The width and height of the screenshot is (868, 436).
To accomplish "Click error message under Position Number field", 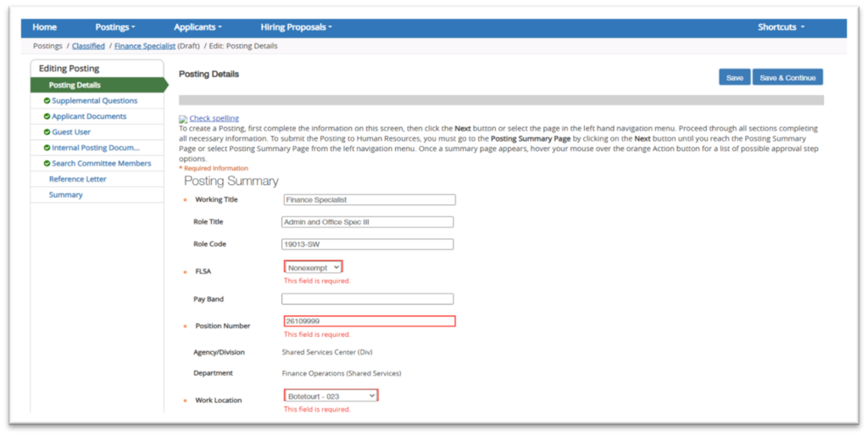I will (x=317, y=334).
